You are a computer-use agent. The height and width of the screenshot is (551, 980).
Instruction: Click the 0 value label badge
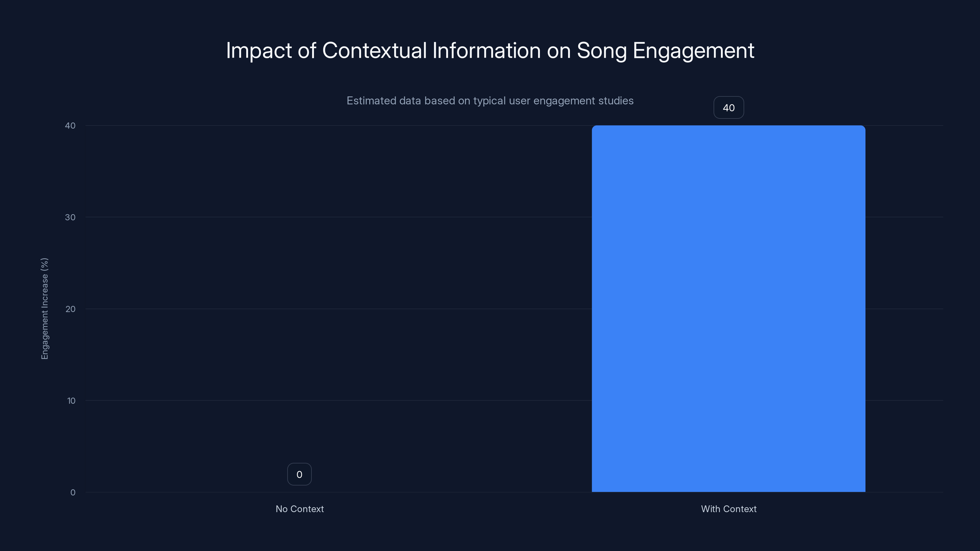point(300,474)
